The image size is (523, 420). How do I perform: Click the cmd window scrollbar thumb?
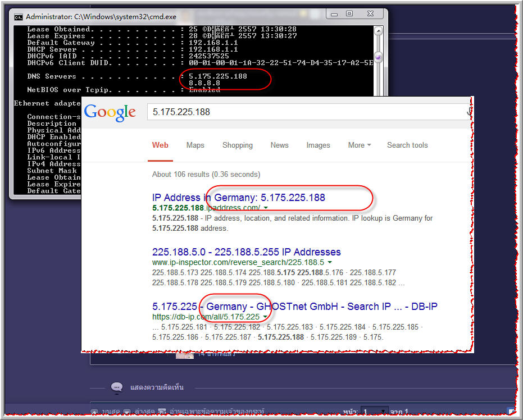point(378,57)
